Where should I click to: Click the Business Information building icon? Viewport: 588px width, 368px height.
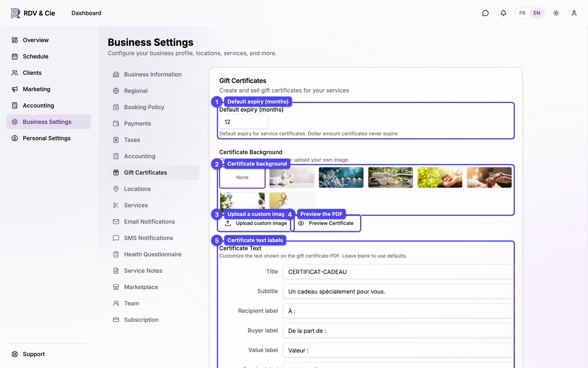116,74
